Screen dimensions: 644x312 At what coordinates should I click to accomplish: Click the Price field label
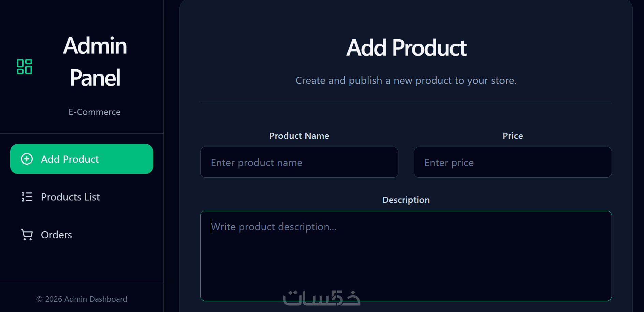[513, 136]
